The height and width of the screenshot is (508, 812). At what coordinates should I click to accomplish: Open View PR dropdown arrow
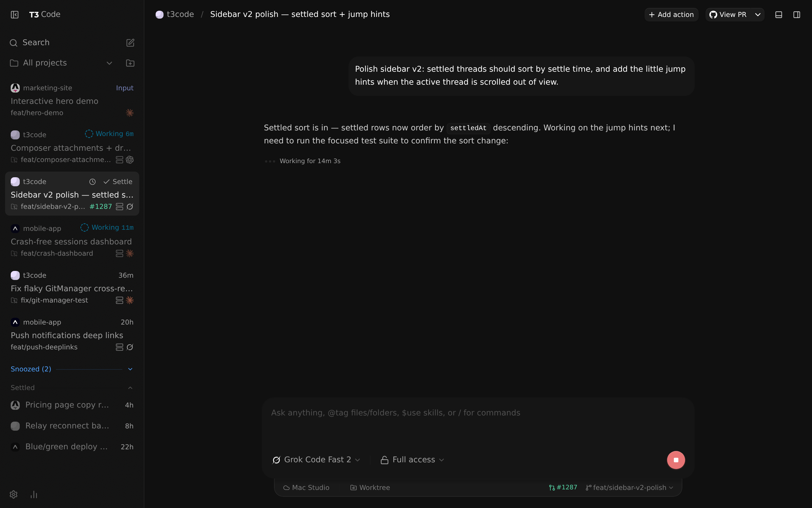(x=758, y=15)
